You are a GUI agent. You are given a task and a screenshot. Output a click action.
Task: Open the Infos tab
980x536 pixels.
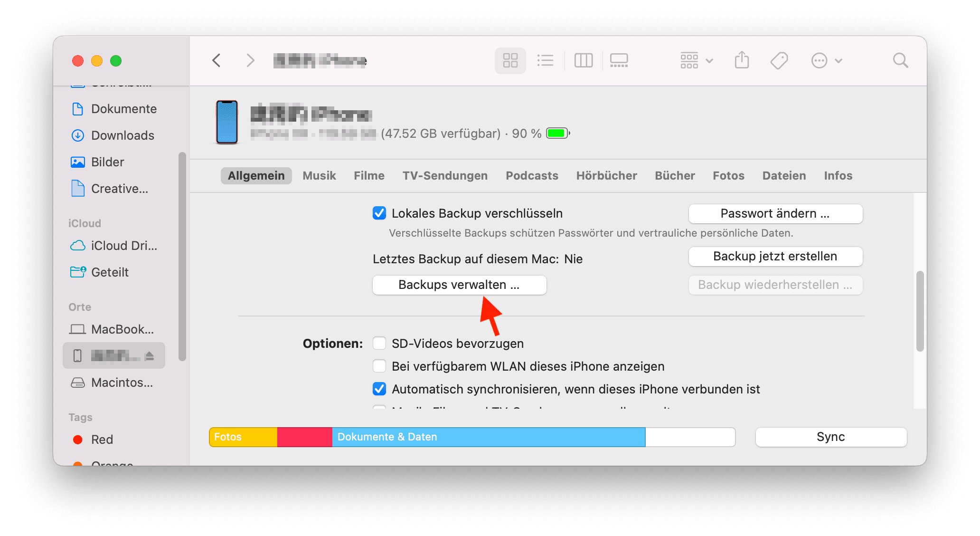[x=838, y=175]
